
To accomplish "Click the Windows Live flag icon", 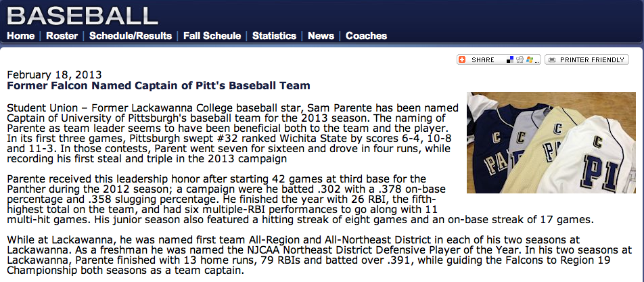I will (x=528, y=60).
